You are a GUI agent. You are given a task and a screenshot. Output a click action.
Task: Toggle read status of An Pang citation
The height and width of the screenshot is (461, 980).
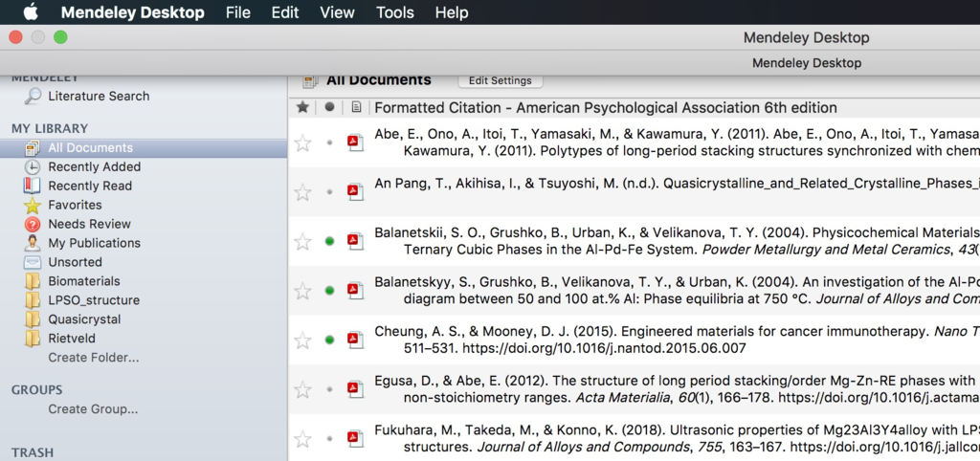pos(329,192)
